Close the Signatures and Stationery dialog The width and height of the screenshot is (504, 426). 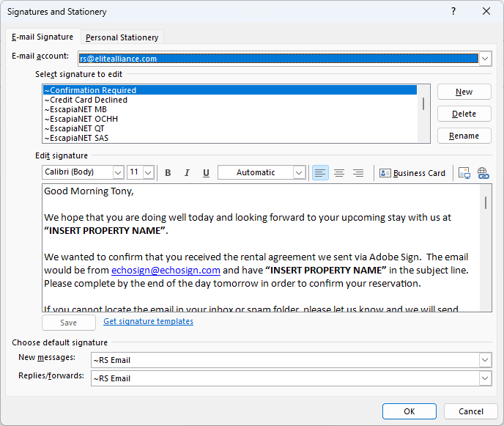pos(486,11)
